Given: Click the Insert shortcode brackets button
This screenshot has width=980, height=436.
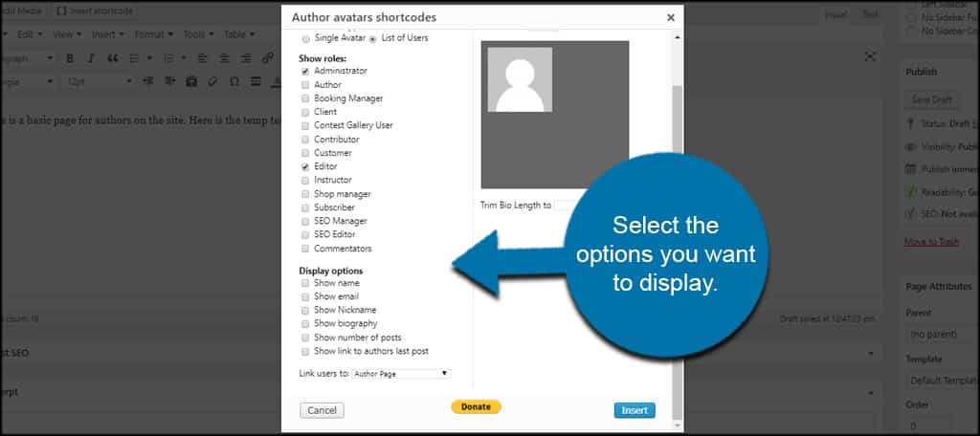Looking at the screenshot, I should (x=95, y=11).
